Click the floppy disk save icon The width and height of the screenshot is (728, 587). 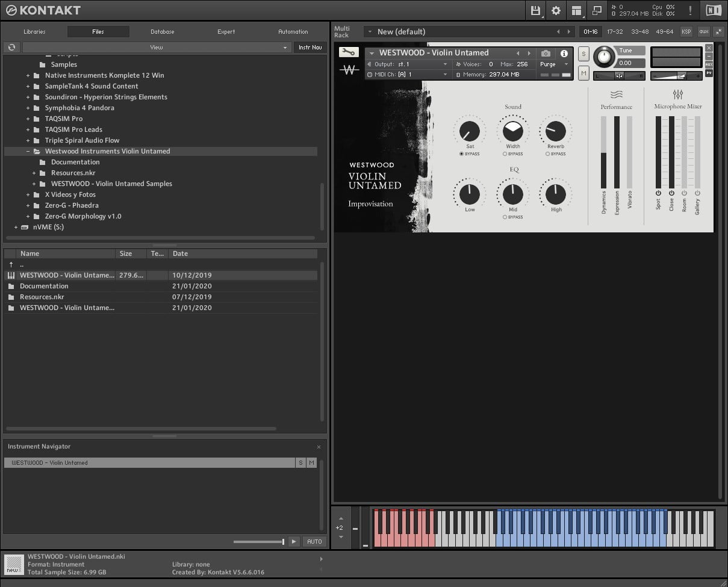click(x=535, y=10)
